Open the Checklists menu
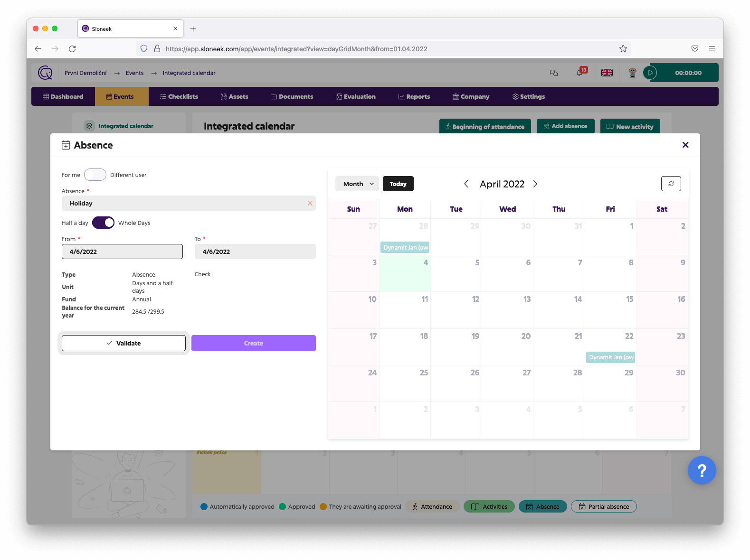 click(179, 96)
